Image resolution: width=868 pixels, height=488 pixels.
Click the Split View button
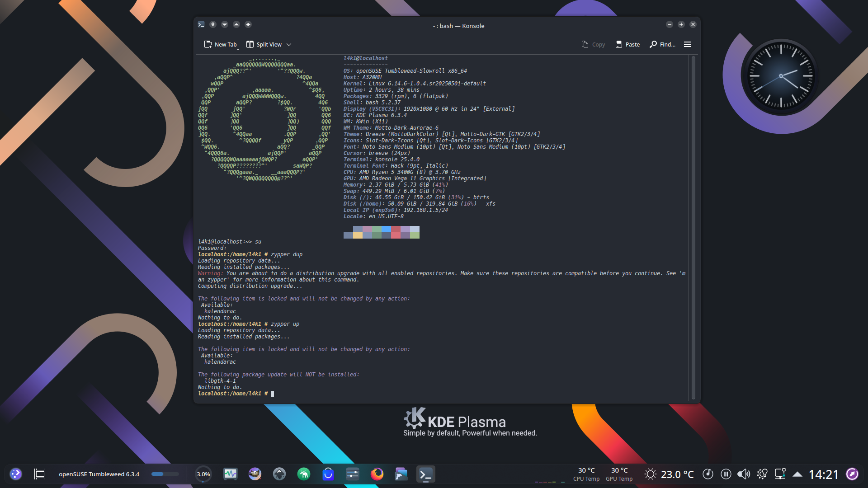264,44
